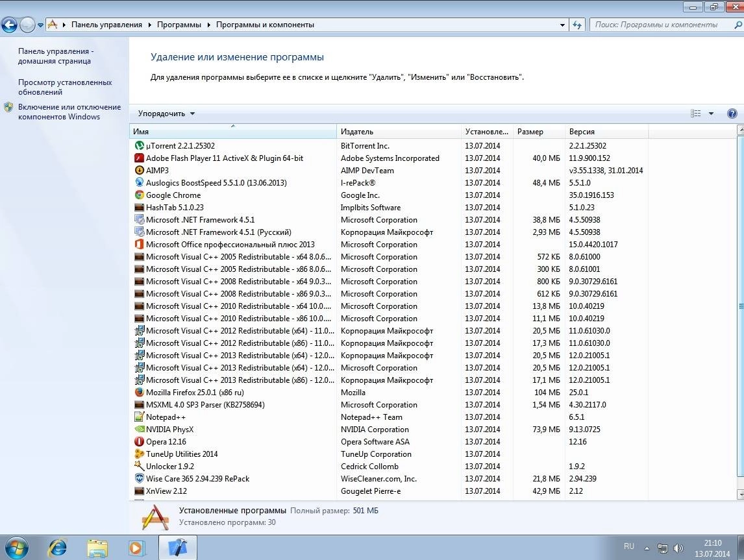
Task: Click the Программы и компоненты breadcrumb
Action: [265, 25]
